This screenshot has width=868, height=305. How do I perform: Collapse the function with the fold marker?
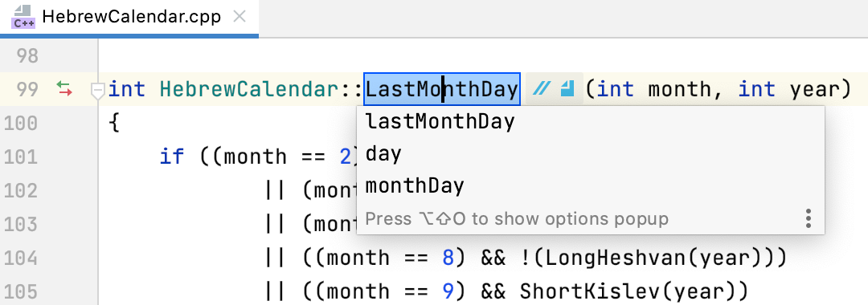click(97, 90)
